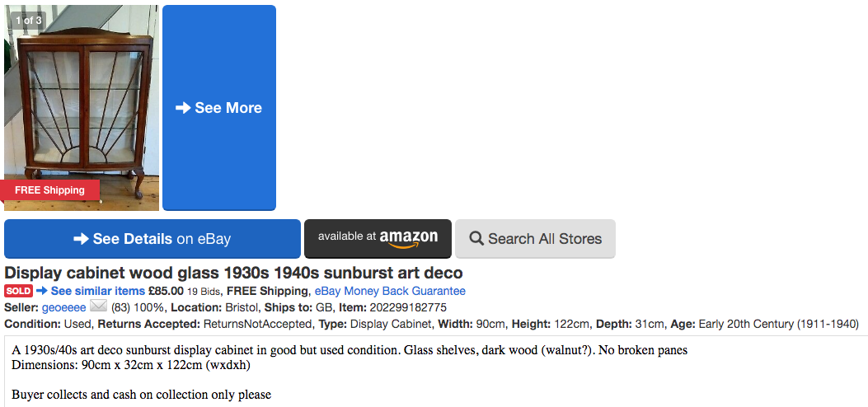Click the arrow beside See similar items
The image size is (868, 407).
point(42,291)
